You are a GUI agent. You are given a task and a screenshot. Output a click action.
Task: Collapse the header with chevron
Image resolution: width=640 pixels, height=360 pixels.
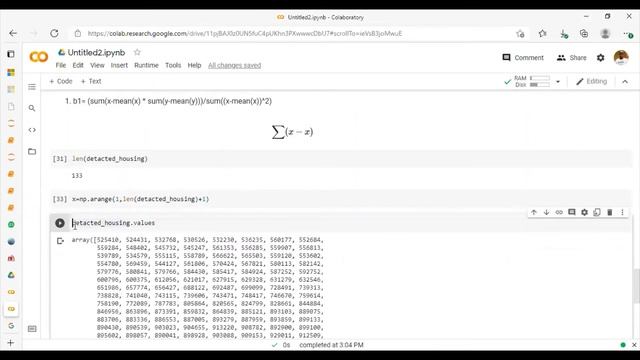pos(625,82)
